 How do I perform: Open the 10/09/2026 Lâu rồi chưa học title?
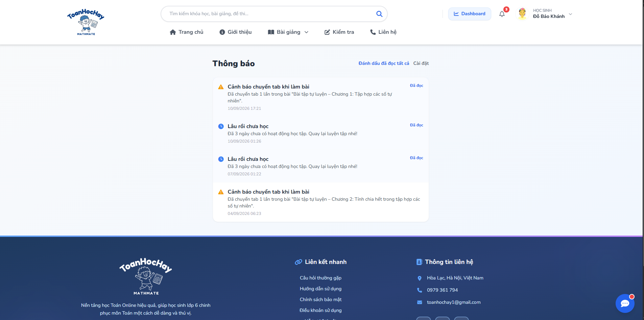[248, 126]
